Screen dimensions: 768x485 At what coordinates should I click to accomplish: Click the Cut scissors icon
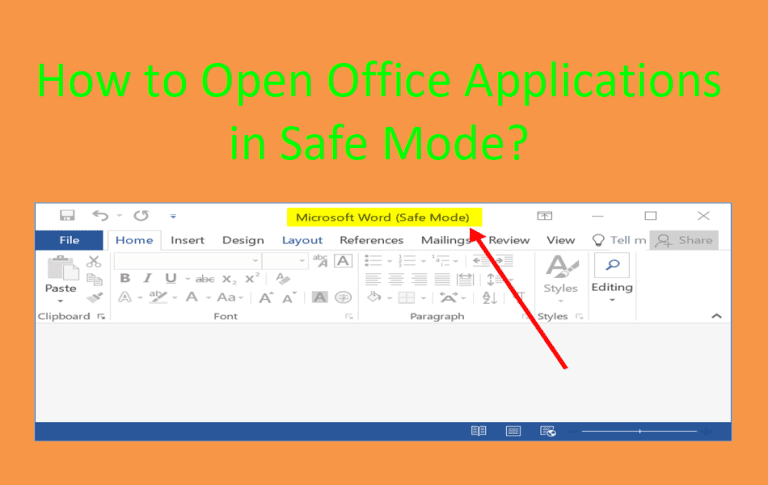click(94, 262)
